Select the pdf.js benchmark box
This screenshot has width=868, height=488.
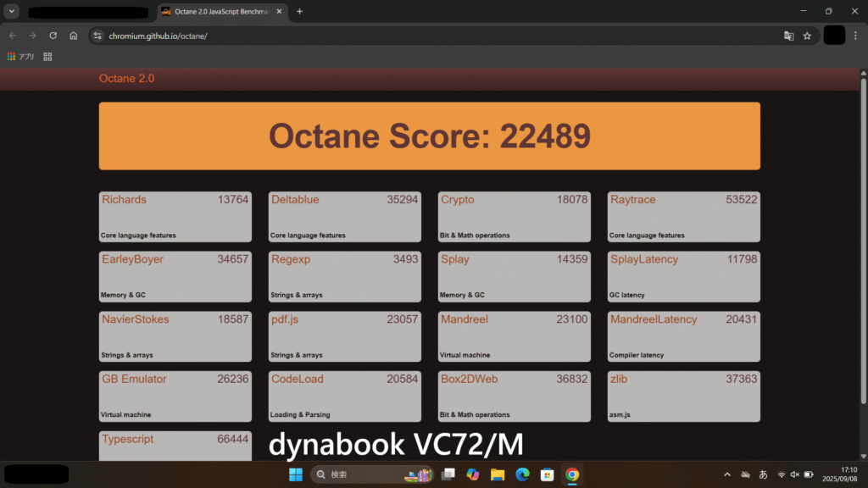(x=344, y=336)
